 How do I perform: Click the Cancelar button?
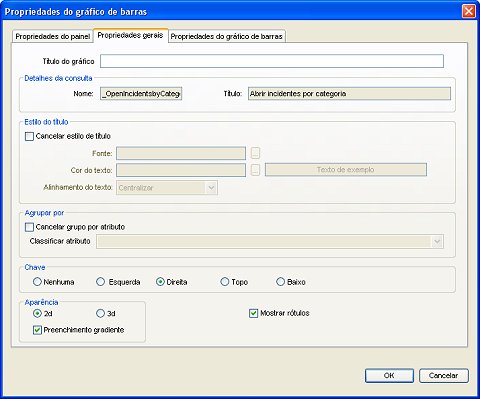[x=444, y=376]
